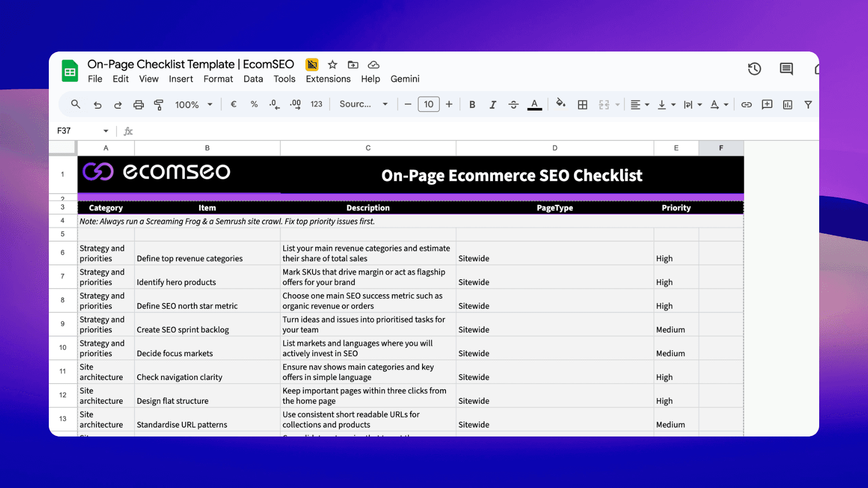Print the spreadsheet

(139, 105)
